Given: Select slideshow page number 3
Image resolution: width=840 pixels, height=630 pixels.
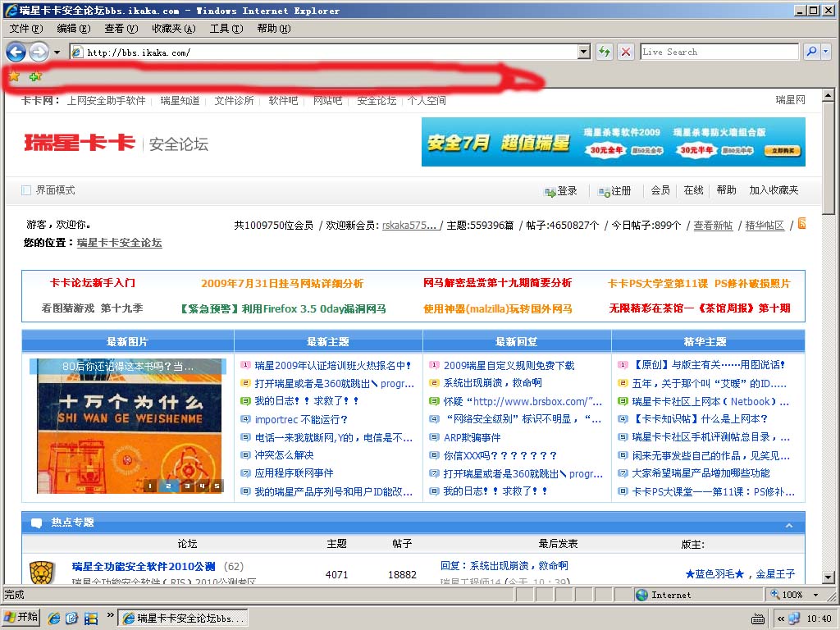Looking at the screenshot, I should click(x=186, y=486).
